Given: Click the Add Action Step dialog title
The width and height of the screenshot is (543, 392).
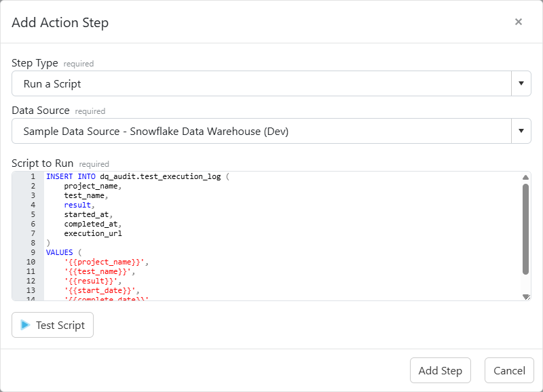Looking at the screenshot, I should pyautogui.click(x=60, y=22).
